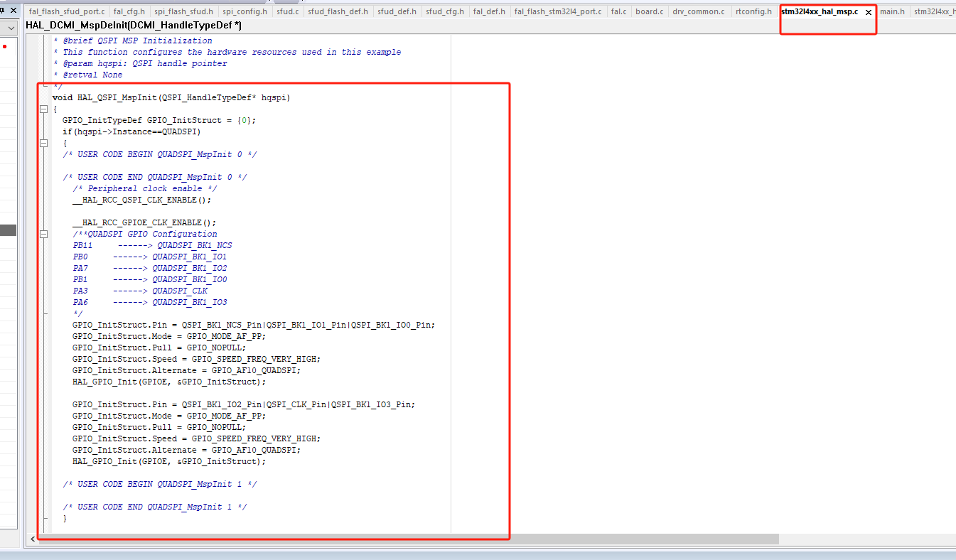Close the stm32l4xx_hal_msp.c tab

tap(869, 12)
